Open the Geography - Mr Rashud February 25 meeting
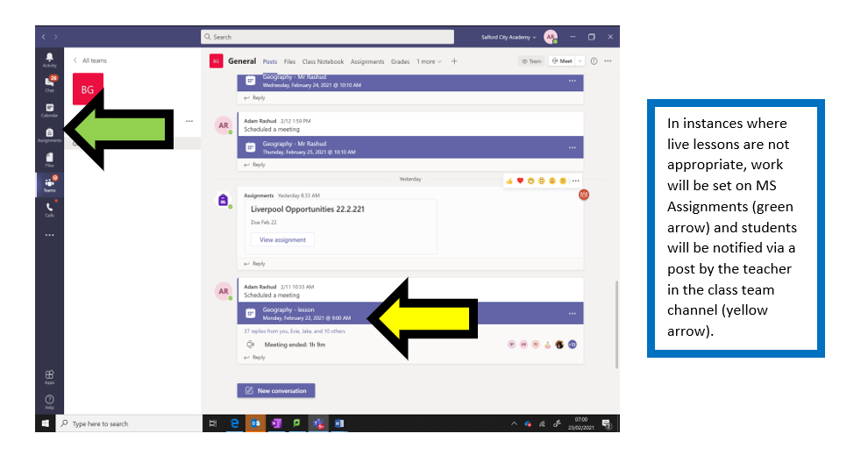 pyautogui.click(x=410, y=147)
